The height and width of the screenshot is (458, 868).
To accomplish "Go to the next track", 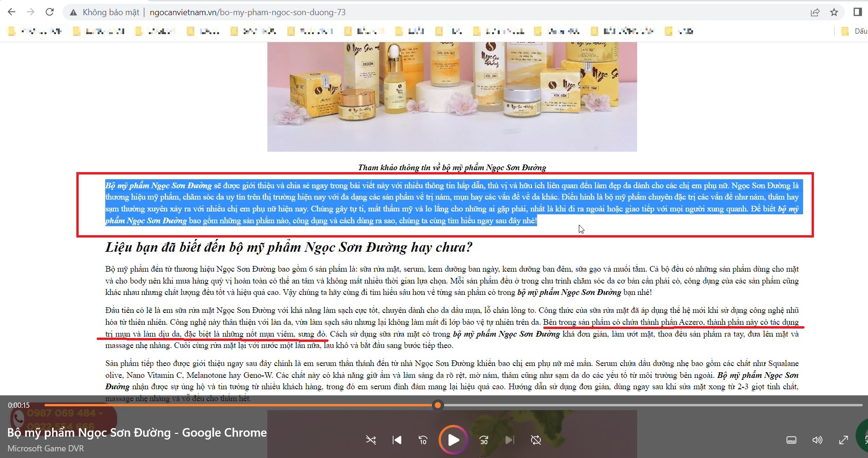I will point(509,440).
